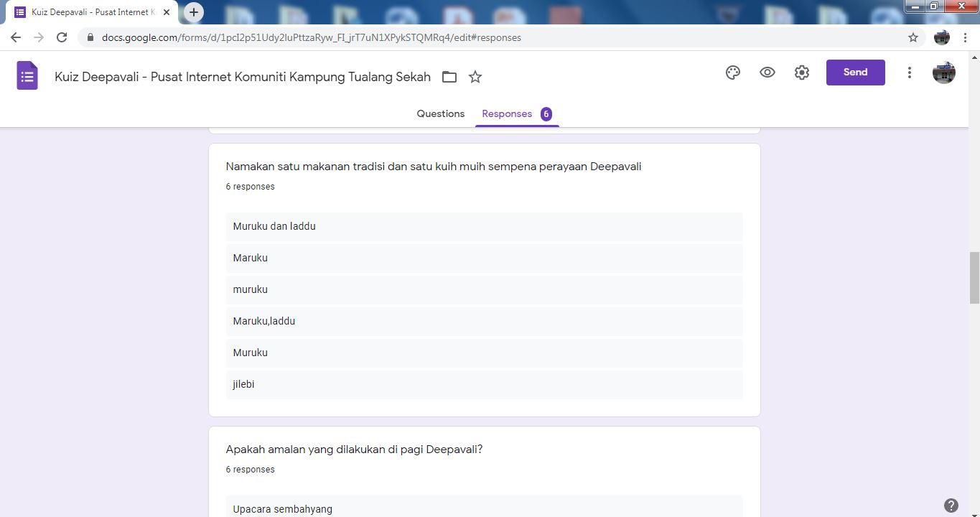Open form settings gear
Image resolution: width=980 pixels, height=517 pixels.
click(x=802, y=73)
